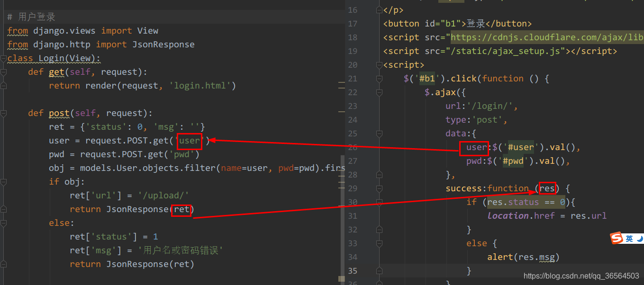Viewport: 644px width, 285px height.
Task: Click the fold icon beside the data block line 25
Action: tap(379, 133)
